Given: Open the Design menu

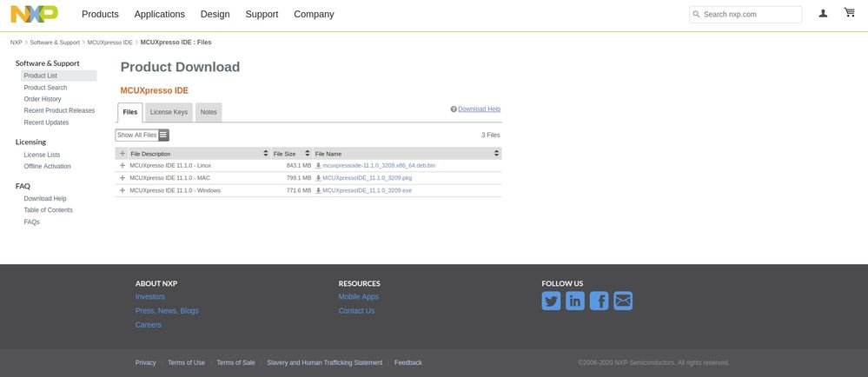Looking at the screenshot, I should pyautogui.click(x=215, y=15).
